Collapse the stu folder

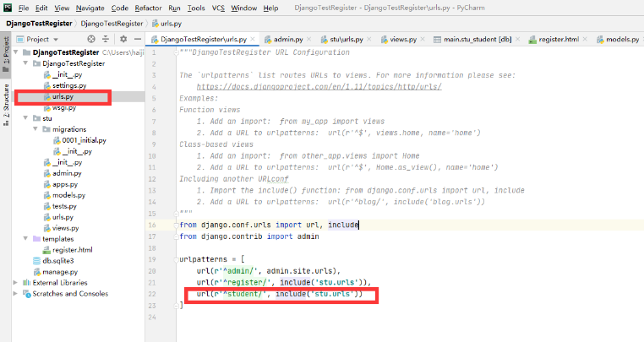click(x=25, y=118)
